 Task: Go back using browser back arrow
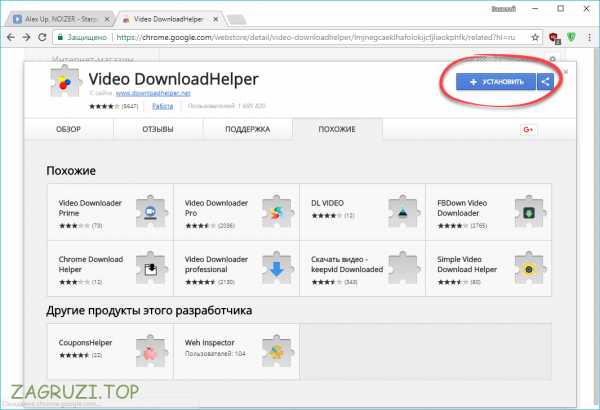click(11, 37)
